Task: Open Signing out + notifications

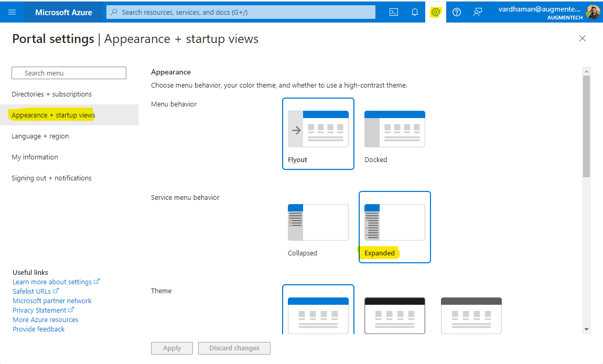Action: point(51,178)
